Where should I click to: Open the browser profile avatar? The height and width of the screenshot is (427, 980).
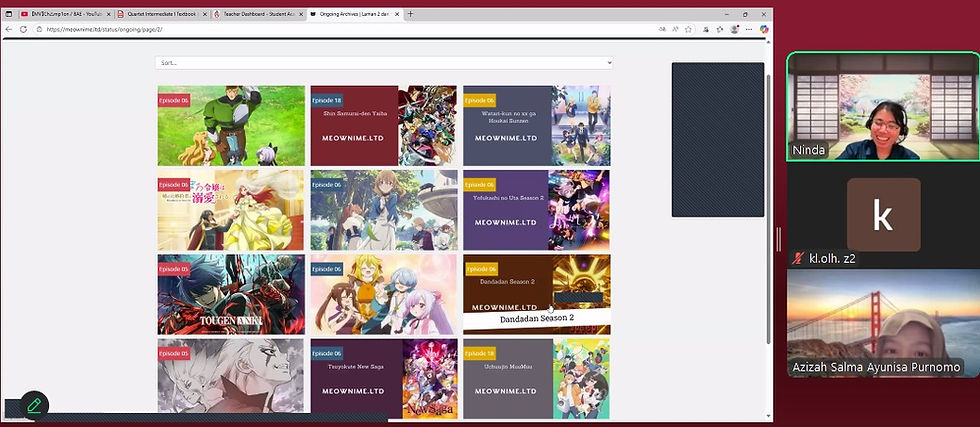click(734, 29)
